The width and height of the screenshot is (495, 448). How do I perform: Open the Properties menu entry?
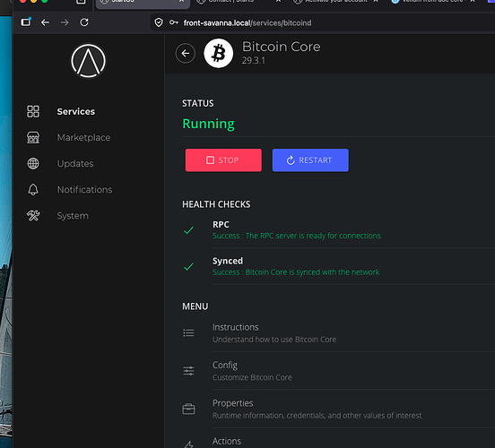(x=338, y=409)
